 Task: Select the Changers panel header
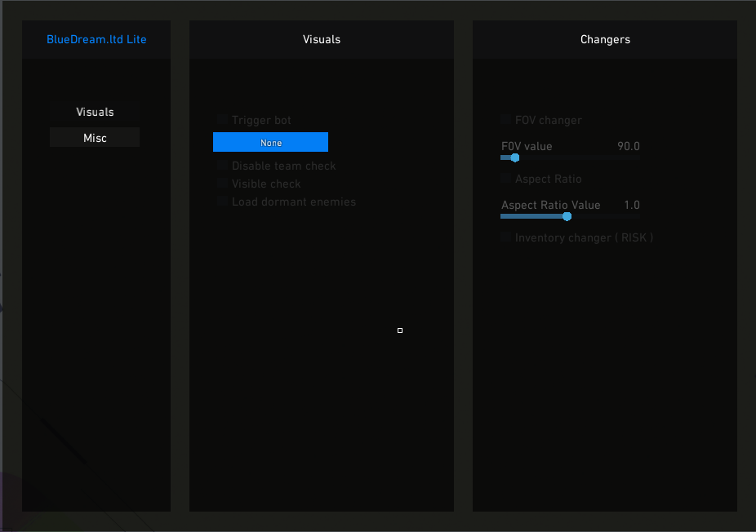pos(605,39)
